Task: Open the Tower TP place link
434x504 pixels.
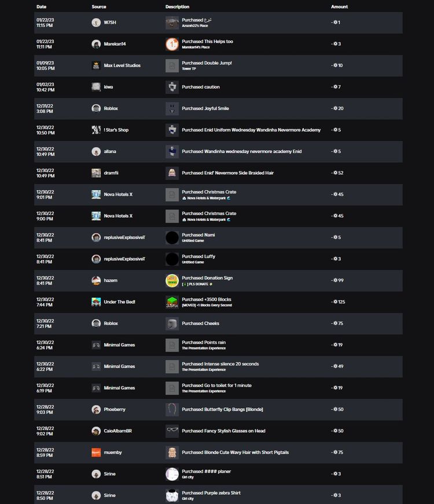Action: tap(189, 69)
